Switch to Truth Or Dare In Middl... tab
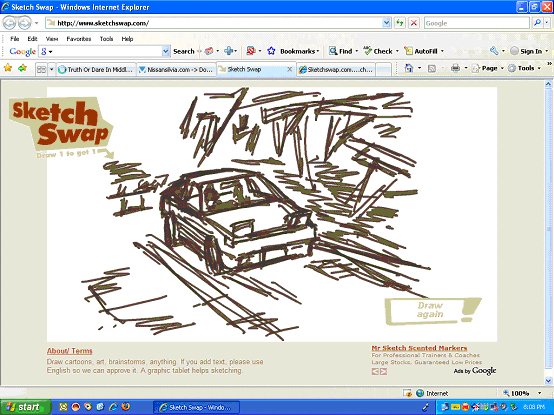The image size is (554, 415). (96, 70)
